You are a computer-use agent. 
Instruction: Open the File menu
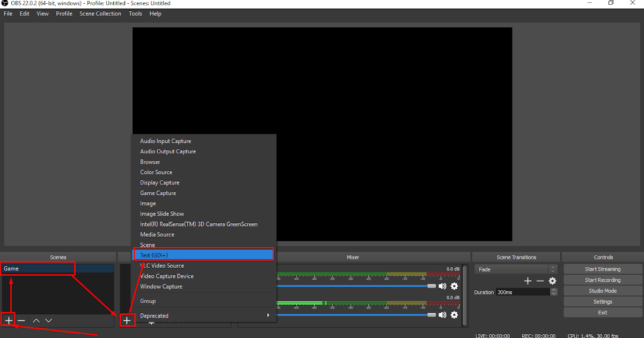point(8,13)
